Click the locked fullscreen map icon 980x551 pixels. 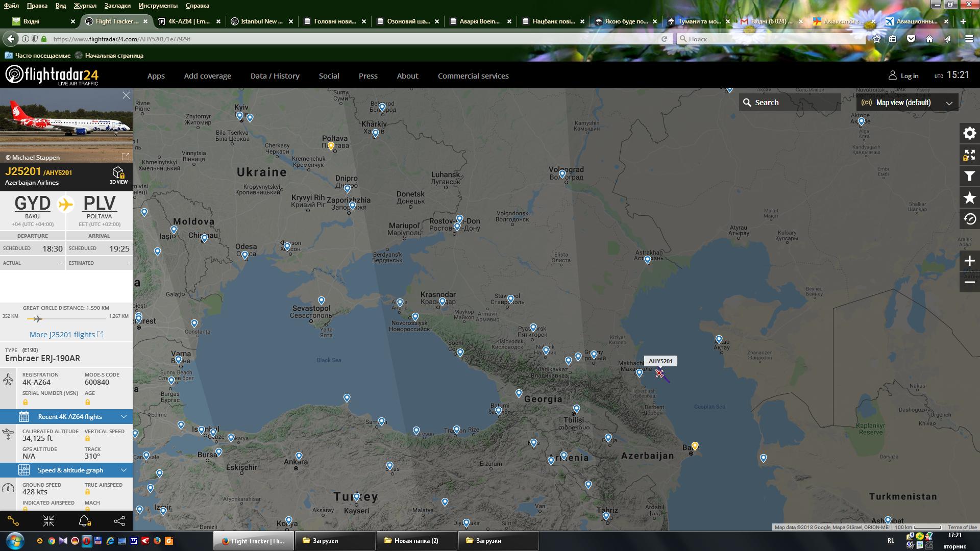(x=969, y=155)
